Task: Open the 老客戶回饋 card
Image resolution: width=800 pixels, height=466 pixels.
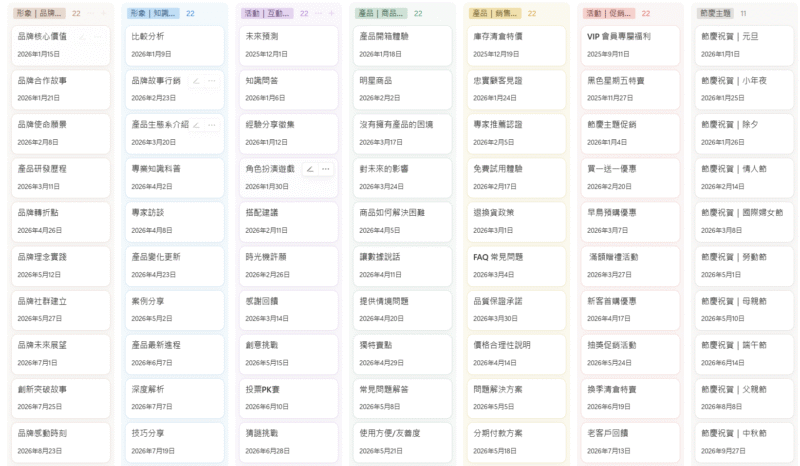Action: 630,442
